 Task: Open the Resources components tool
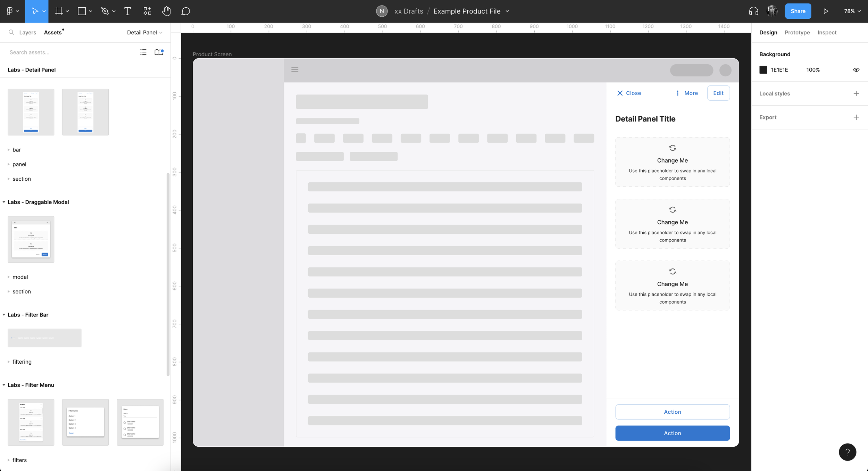(x=147, y=11)
